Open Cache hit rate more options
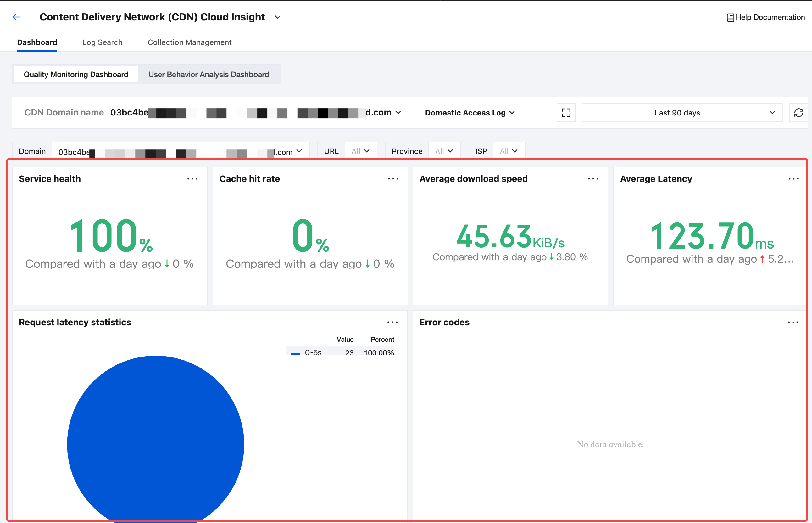 pos(393,179)
